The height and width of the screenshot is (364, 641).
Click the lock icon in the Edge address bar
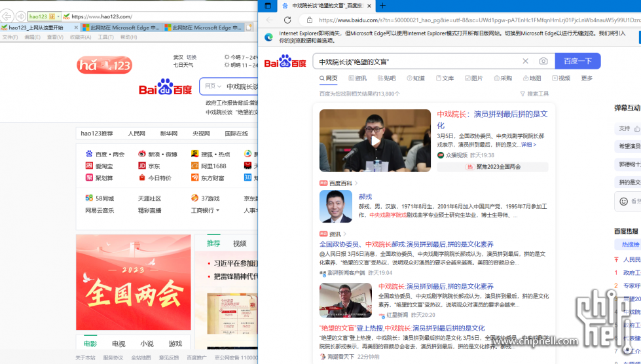coord(310,20)
